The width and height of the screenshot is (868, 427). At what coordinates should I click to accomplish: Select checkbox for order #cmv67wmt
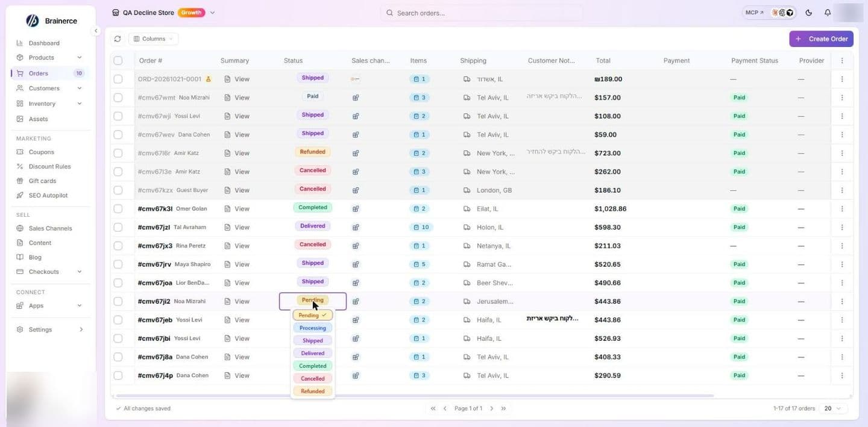coord(118,98)
